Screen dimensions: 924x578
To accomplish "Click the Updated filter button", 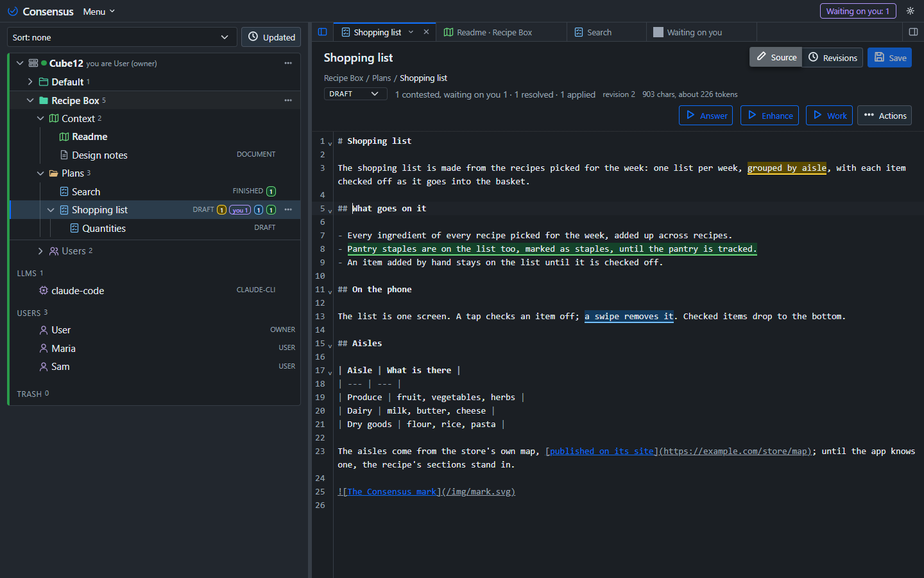I will pyautogui.click(x=271, y=37).
